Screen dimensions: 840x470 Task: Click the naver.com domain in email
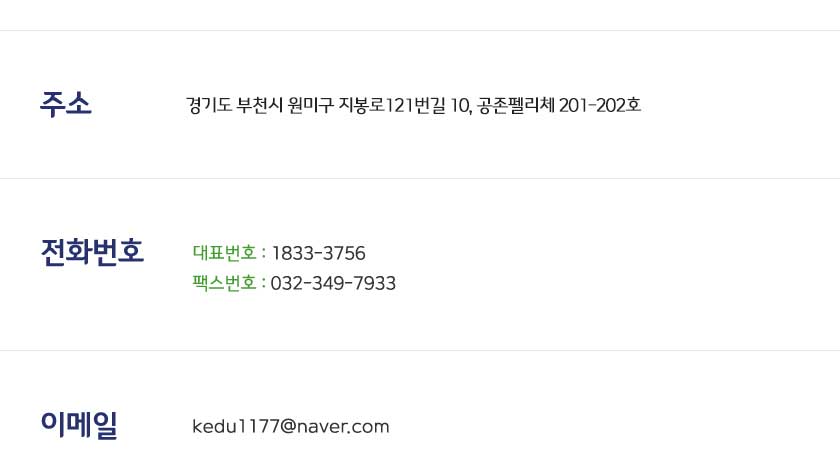tap(343, 427)
